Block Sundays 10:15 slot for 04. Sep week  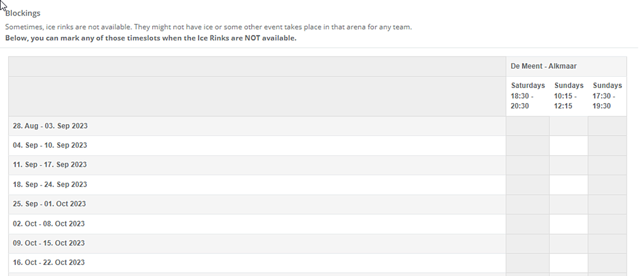(568, 146)
